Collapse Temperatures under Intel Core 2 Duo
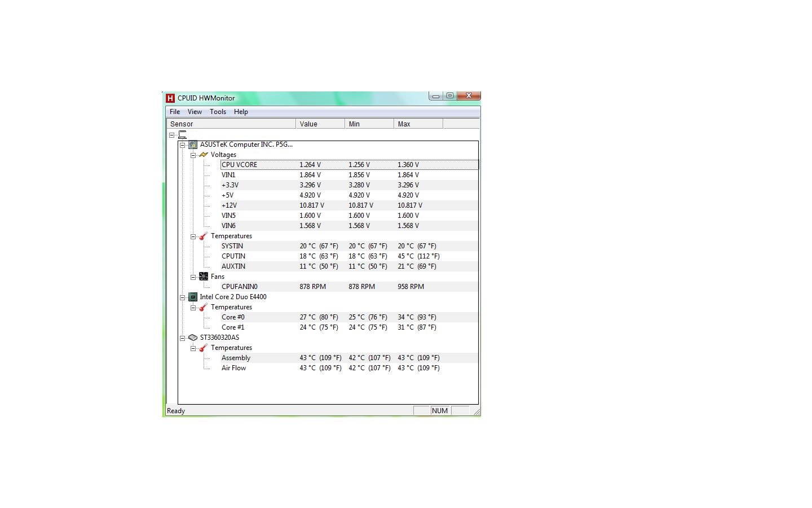The width and height of the screenshot is (812, 508). (193, 308)
